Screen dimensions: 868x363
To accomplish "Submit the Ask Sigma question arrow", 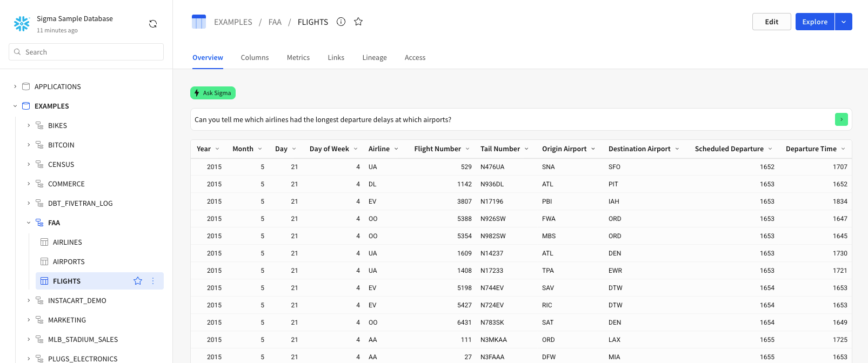I will point(842,119).
